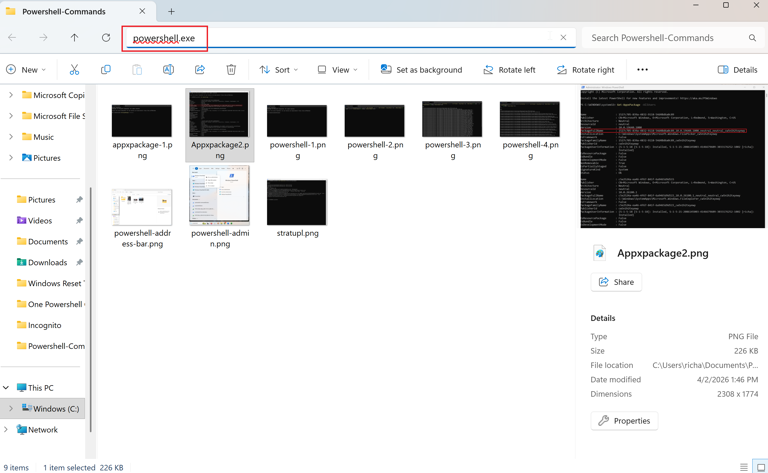Expand the Network node

click(x=6, y=429)
